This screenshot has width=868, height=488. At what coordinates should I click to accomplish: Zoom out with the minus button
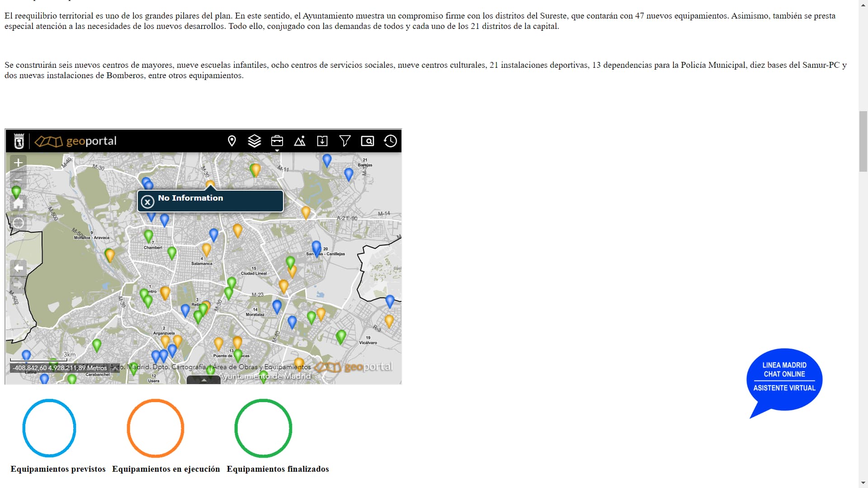[x=18, y=180]
